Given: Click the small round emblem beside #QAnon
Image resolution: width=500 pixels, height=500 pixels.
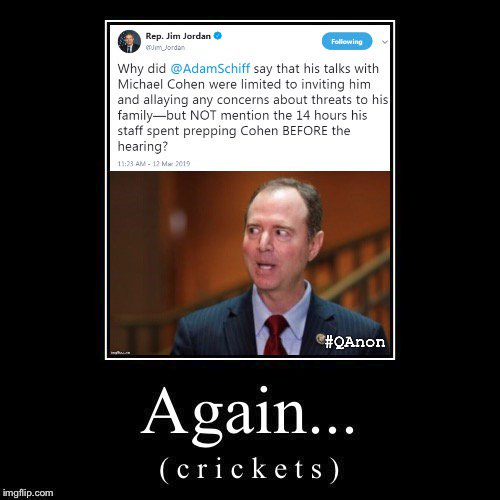Looking at the screenshot, I should click(x=320, y=339).
